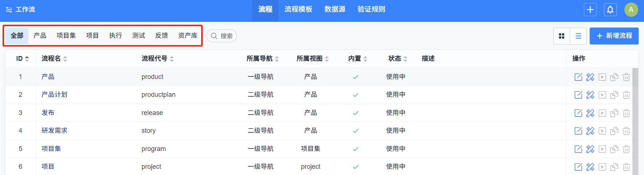Click the trash icon for 项目集 row
The image size is (644, 175).
[x=626, y=149]
